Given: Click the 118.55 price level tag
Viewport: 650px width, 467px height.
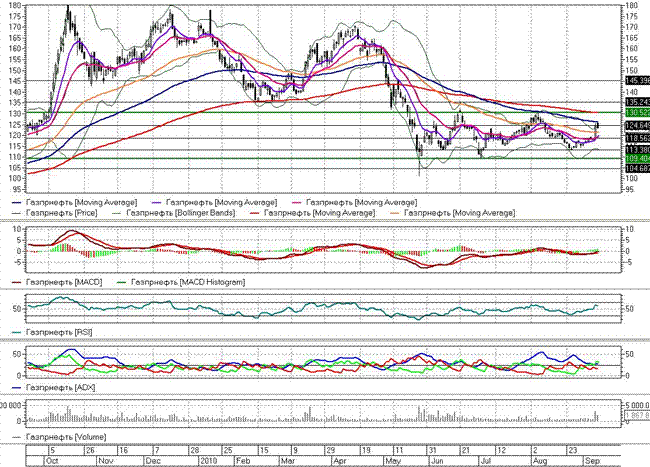Looking at the screenshot, I should [x=637, y=138].
